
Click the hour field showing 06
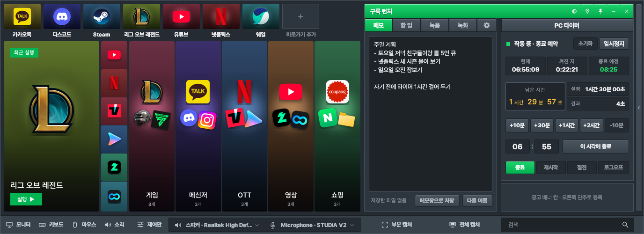(x=518, y=146)
